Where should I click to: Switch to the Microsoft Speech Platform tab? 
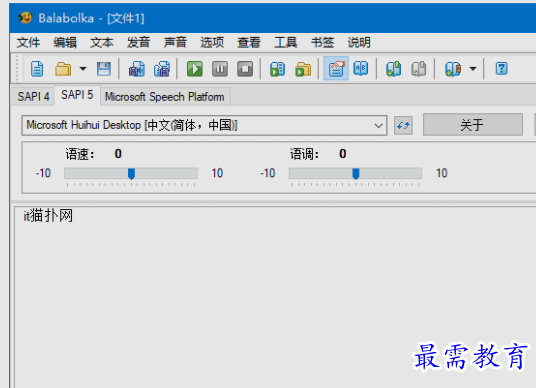(x=165, y=96)
